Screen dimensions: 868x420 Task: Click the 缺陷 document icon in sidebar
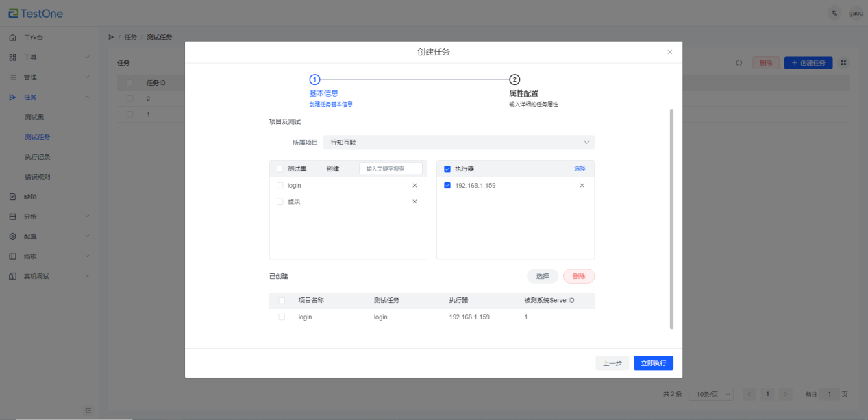click(12, 197)
